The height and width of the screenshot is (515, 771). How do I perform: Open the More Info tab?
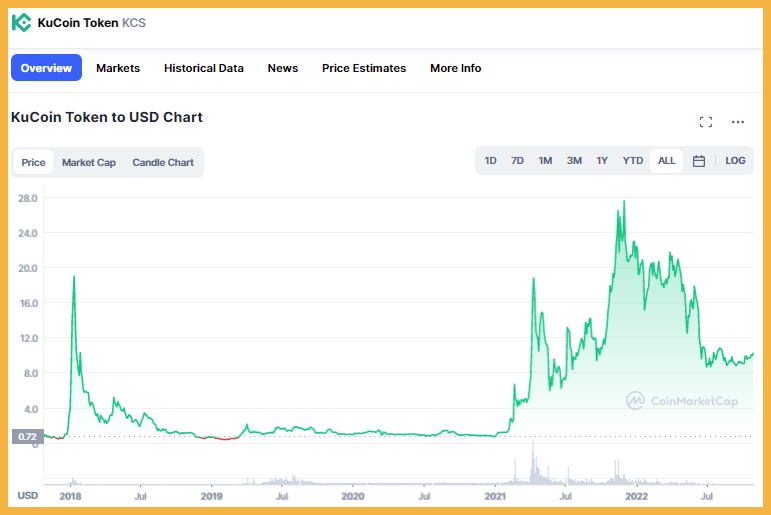coord(455,68)
